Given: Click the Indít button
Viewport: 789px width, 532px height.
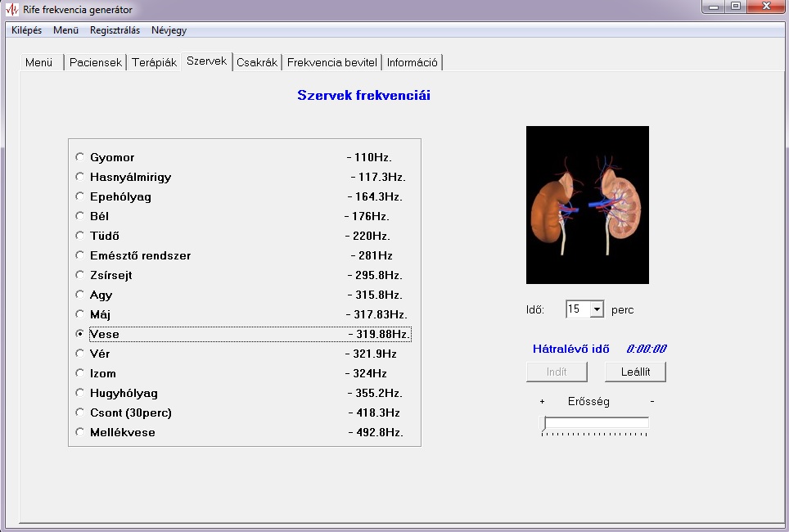Looking at the screenshot, I should (557, 372).
